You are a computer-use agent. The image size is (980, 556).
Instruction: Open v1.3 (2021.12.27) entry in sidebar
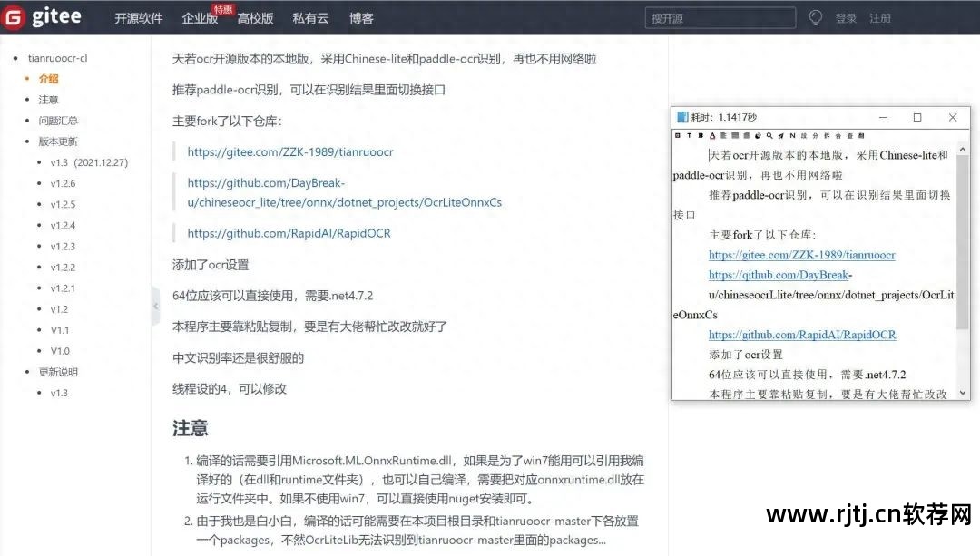89,162
